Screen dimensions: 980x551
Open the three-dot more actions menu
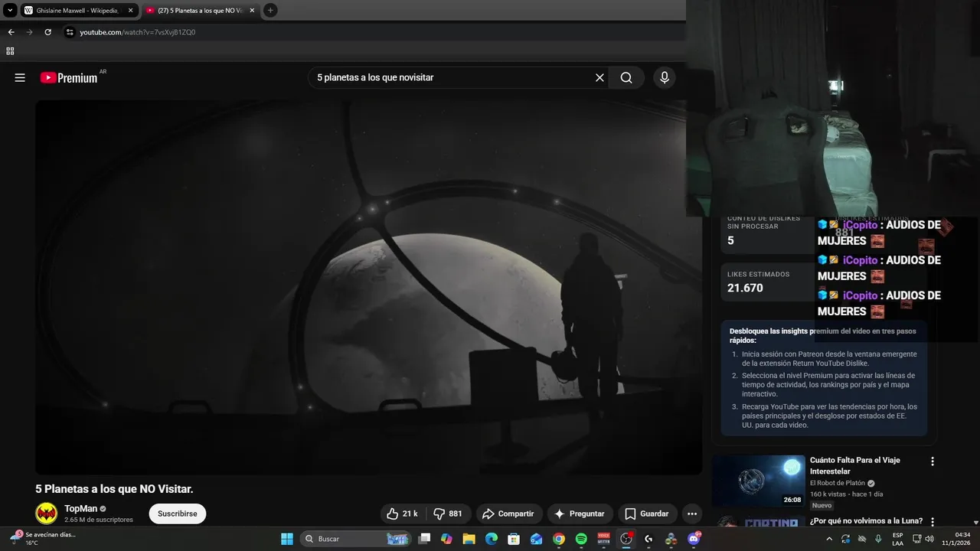click(692, 514)
